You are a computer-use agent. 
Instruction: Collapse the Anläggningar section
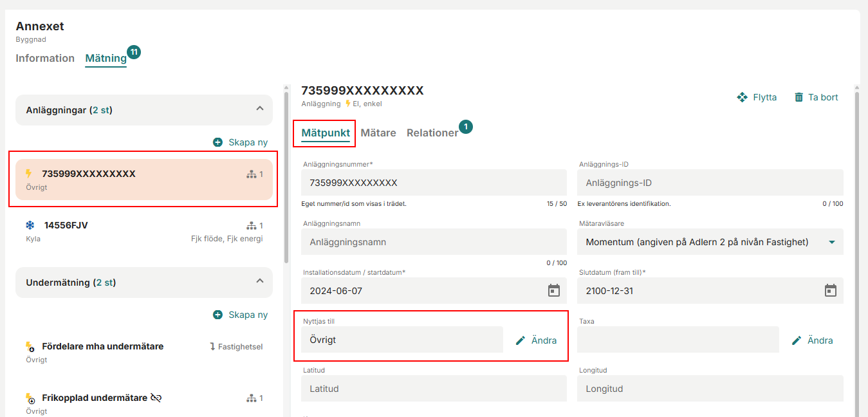coord(260,109)
